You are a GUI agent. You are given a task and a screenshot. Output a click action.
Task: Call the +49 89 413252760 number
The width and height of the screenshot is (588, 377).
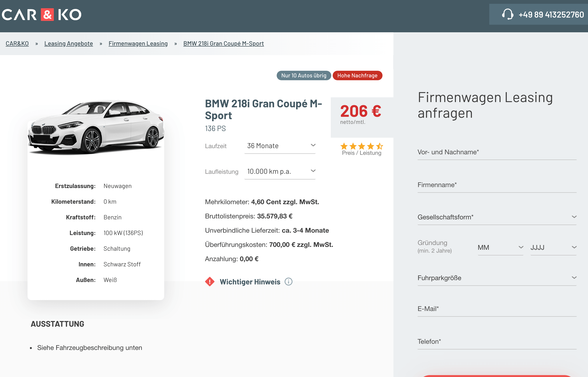click(x=551, y=15)
